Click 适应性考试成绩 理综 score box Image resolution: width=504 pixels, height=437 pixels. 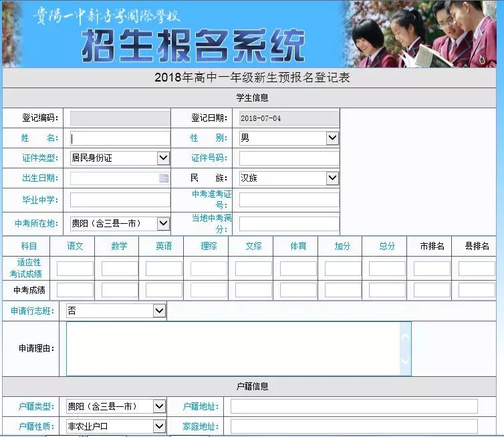coord(209,269)
